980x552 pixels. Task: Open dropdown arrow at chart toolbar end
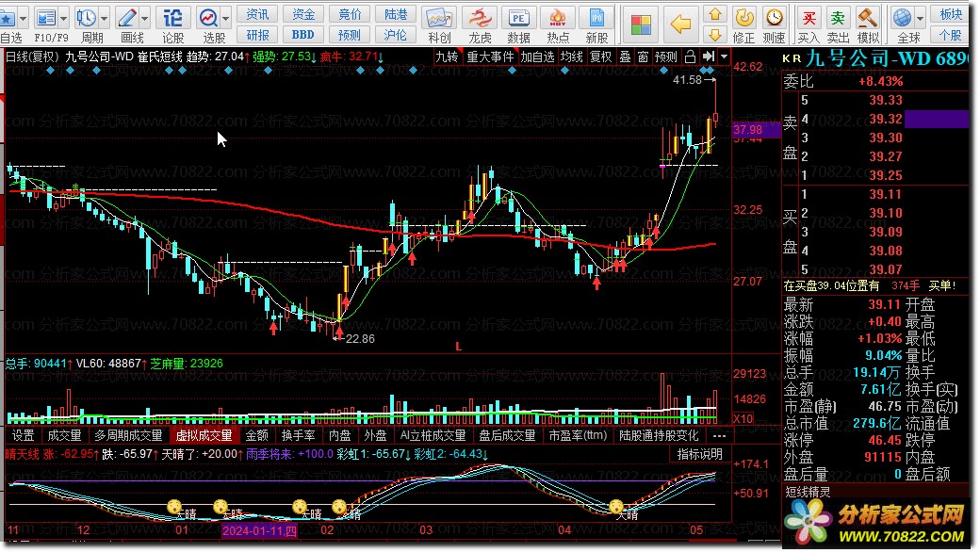pyautogui.click(x=724, y=57)
